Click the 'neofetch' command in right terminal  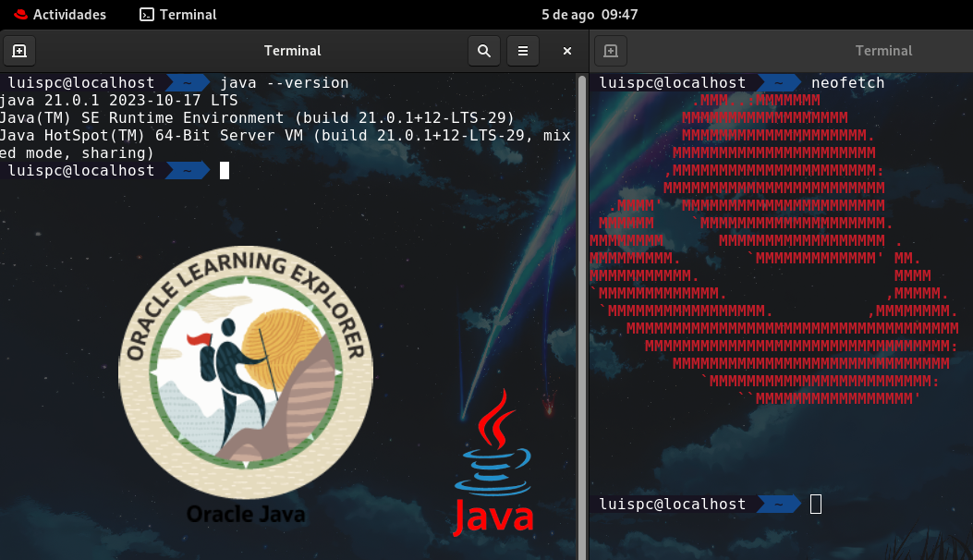pos(847,82)
